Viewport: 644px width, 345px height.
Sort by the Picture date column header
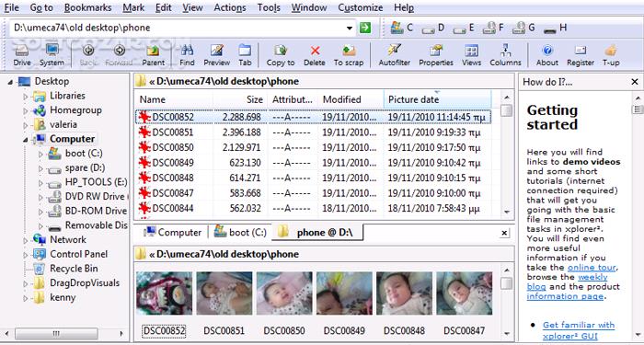(x=437, y=99)
